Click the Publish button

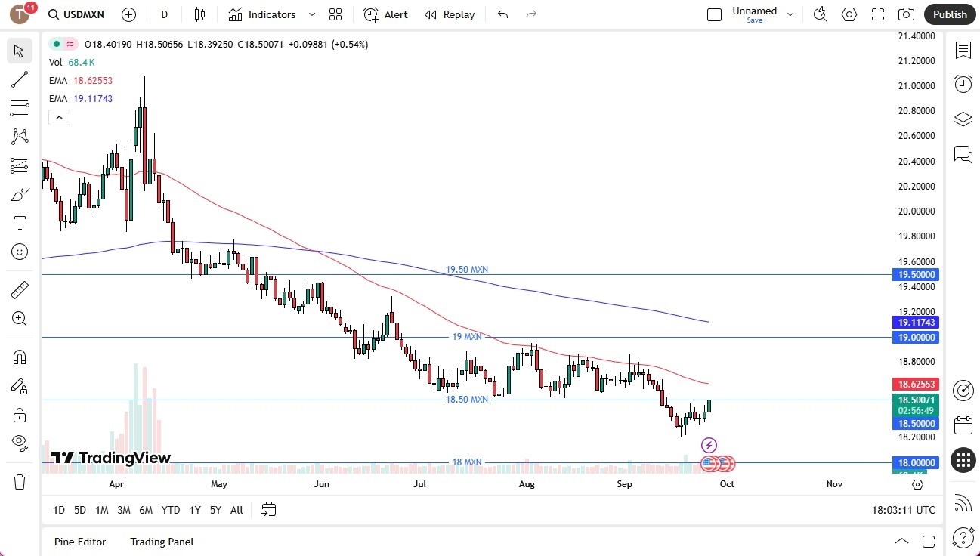point(949,14)
